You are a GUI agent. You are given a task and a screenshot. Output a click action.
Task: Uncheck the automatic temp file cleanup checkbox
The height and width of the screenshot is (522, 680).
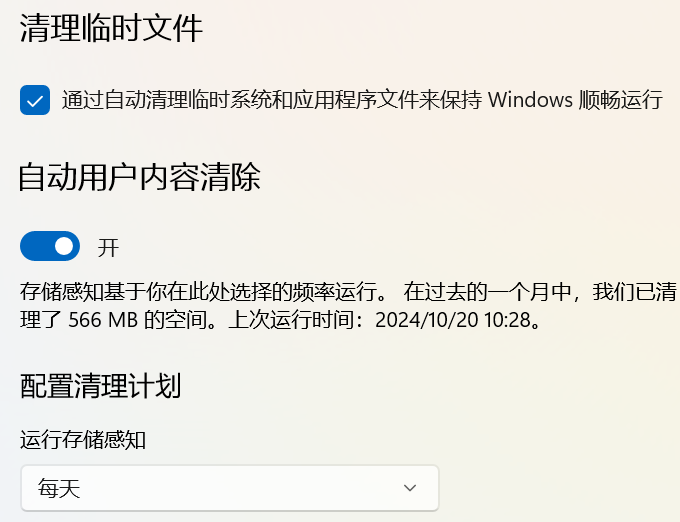(x=35, y=100)
